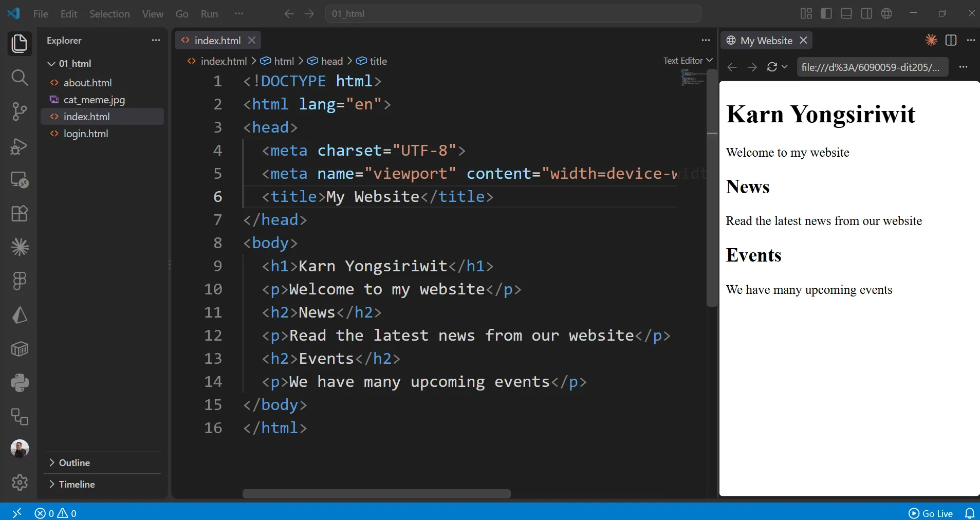This screenshot has height=520, width=980.
Task: Open the Figma extension icon in activity bar
Action: (20, 281)
